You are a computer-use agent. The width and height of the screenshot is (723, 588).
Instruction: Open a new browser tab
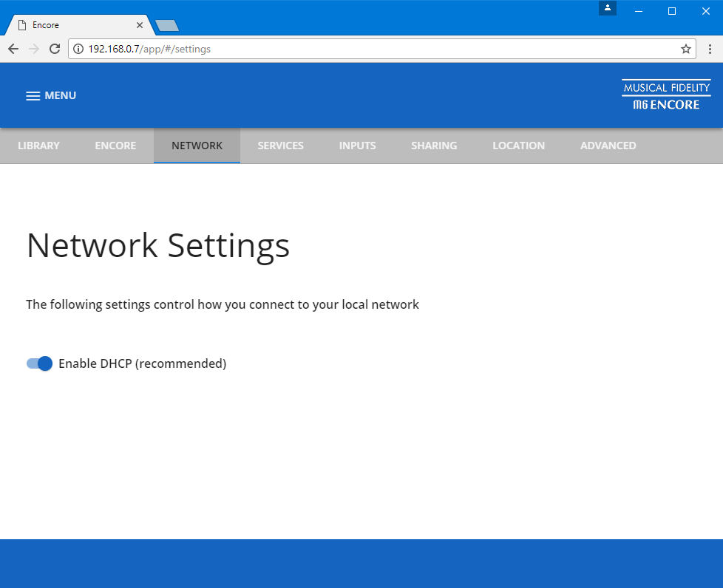coord(167,26)
